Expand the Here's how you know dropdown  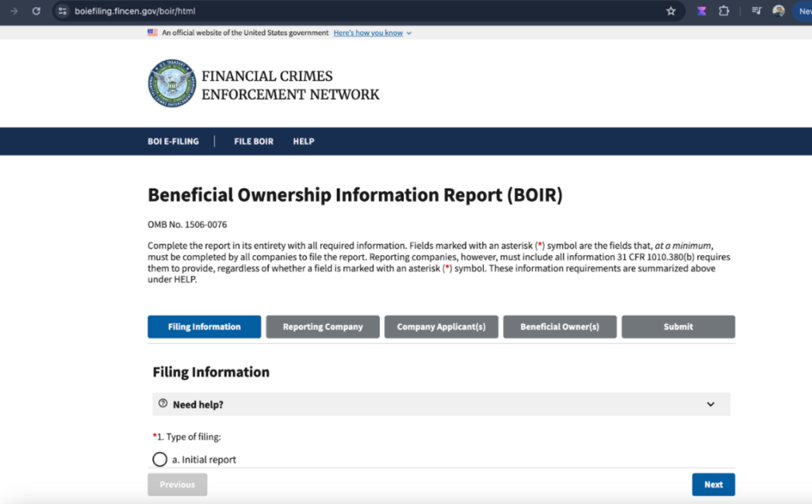pyautogui.click(x=372, y=33)
